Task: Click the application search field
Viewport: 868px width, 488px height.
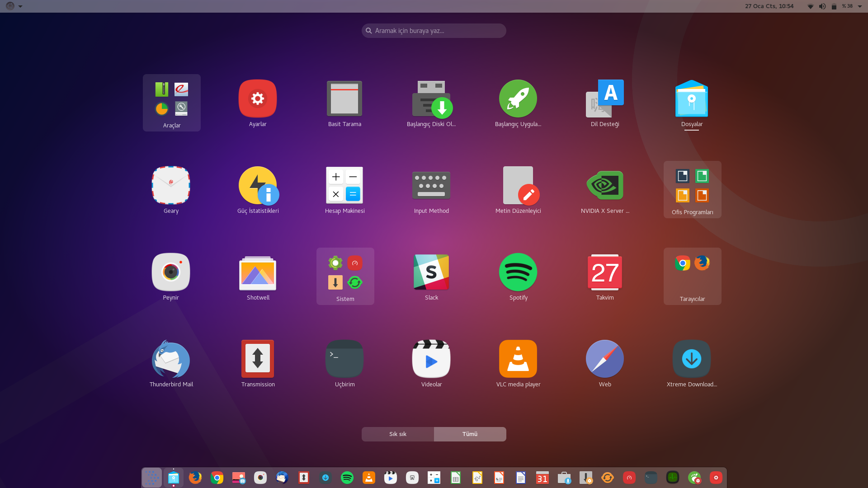Action: (434, 31)
